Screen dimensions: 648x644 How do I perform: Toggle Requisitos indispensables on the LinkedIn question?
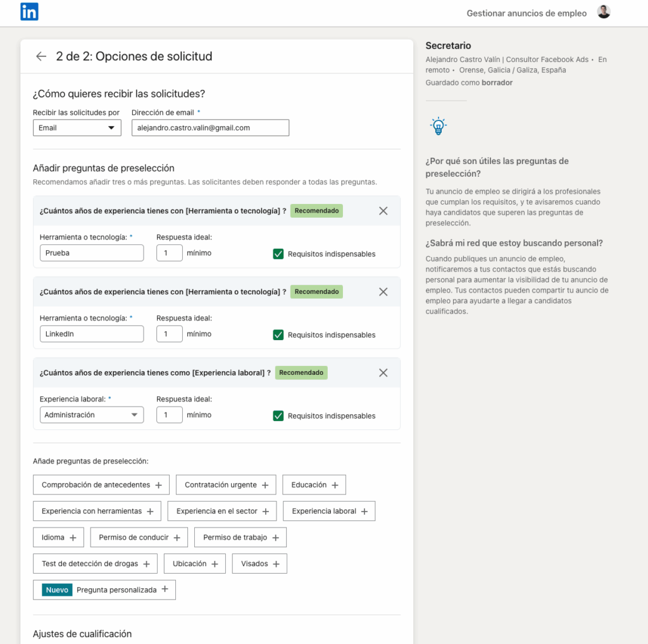click(278, 334)
